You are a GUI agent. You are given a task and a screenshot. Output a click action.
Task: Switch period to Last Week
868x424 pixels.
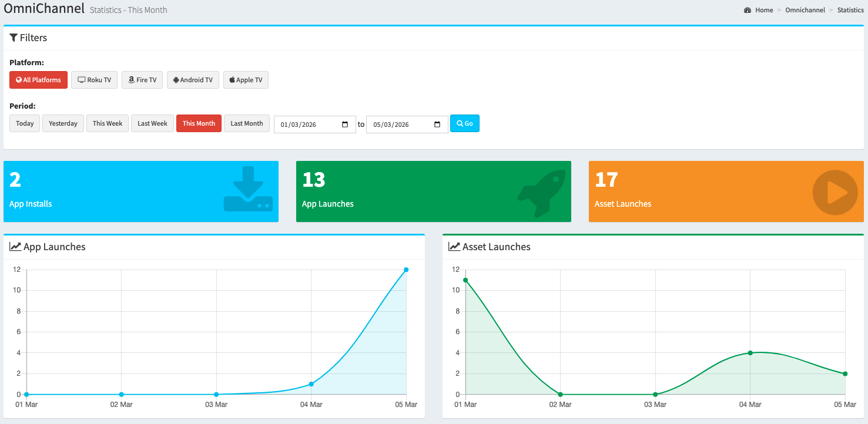153,123
